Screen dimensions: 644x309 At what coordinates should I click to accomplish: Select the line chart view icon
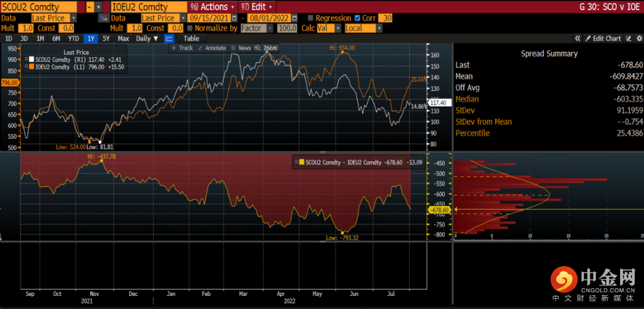(169, 38)
